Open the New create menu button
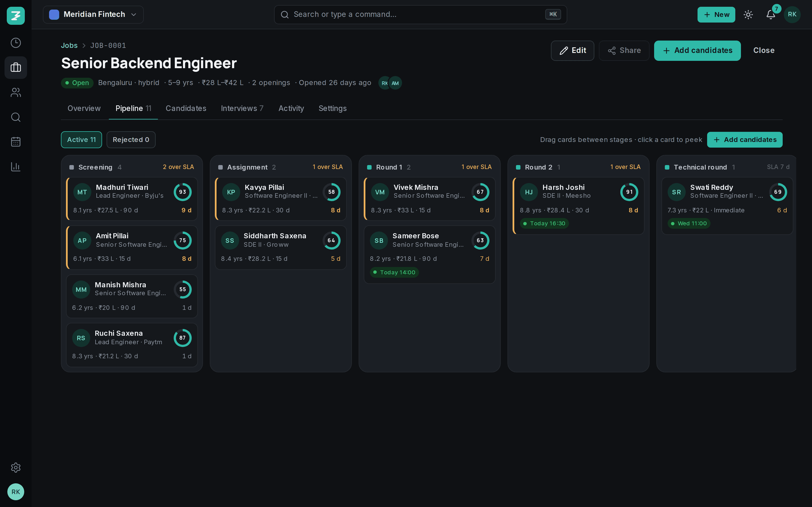812x507 pixels. pos(716,14)
